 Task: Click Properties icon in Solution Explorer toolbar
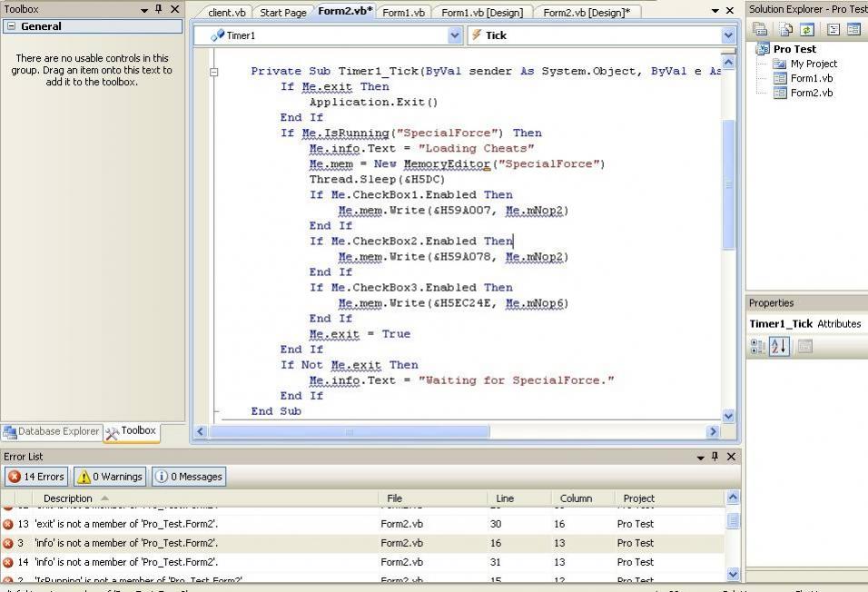[x=760, y=29]
